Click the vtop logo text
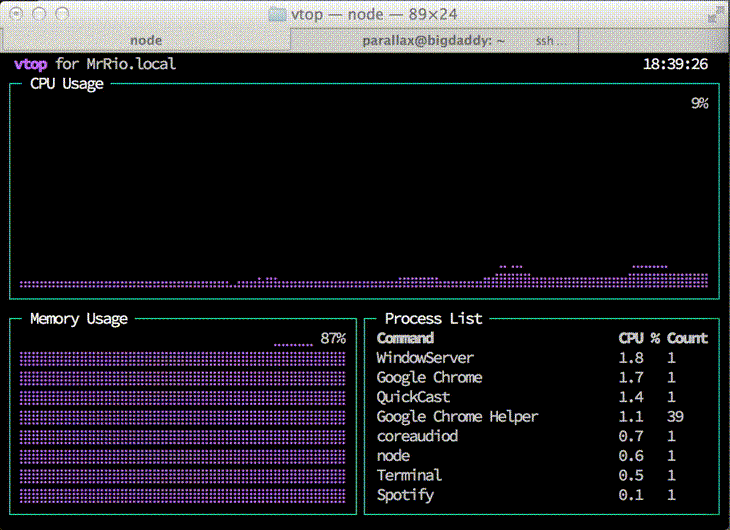Image resolution: width=730 pixels, height=530 pixels. (x=31, y=64)
